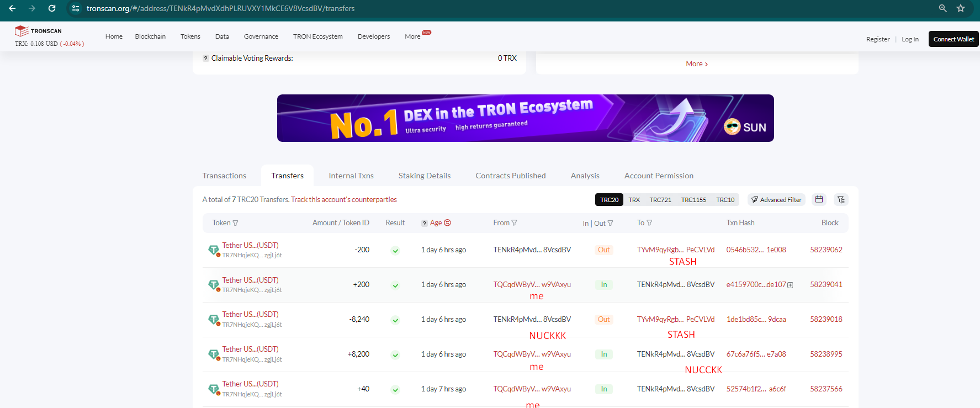Open the site information icon in address bar
This screenshot has height=408, width=980.
(x=76, y=8)
